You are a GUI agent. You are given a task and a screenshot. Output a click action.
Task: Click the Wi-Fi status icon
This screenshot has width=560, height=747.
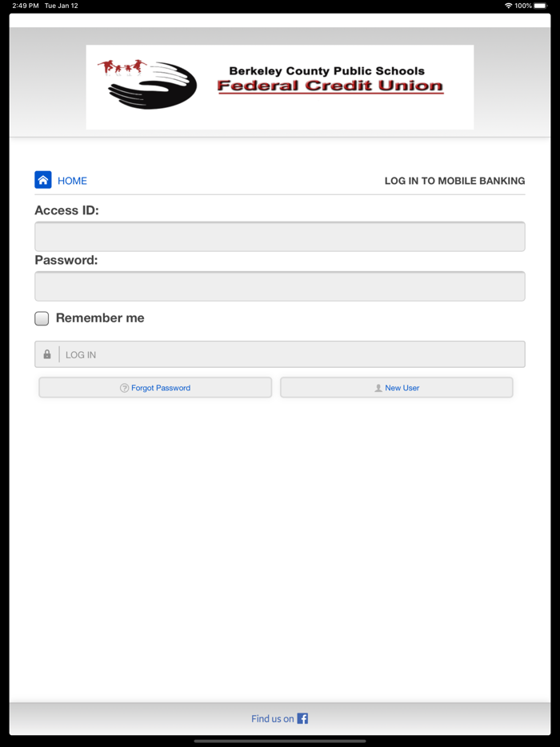click(x=509, y=6)
